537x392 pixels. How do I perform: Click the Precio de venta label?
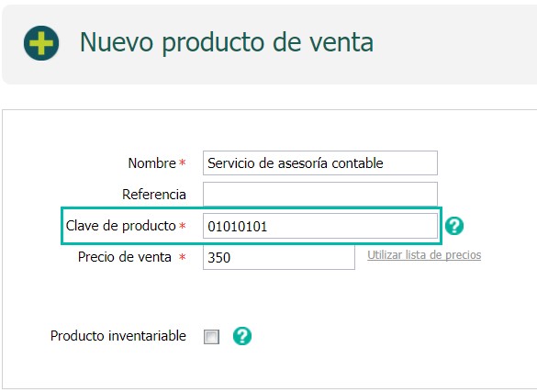tap(124, 257)
